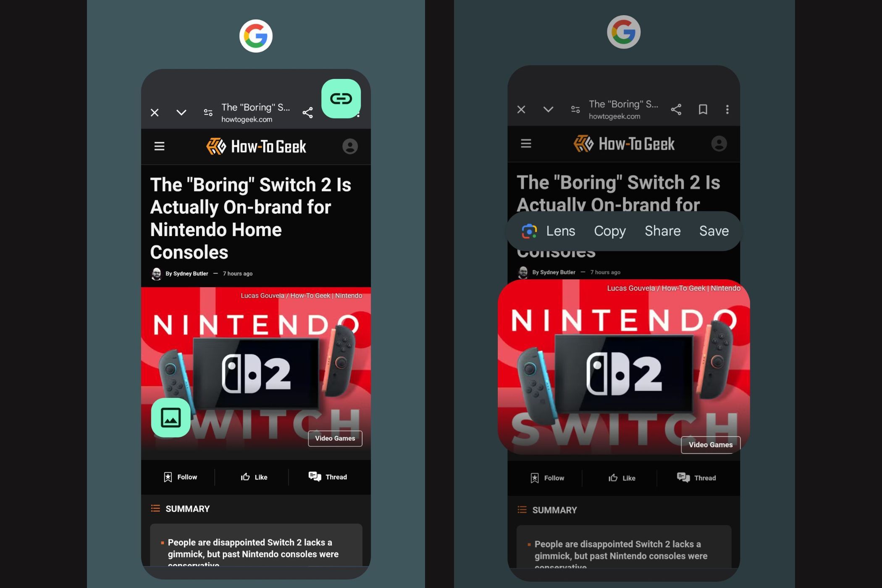Click the close X button in browser tab
The image size is (882, 588).
tap(155, 112)
